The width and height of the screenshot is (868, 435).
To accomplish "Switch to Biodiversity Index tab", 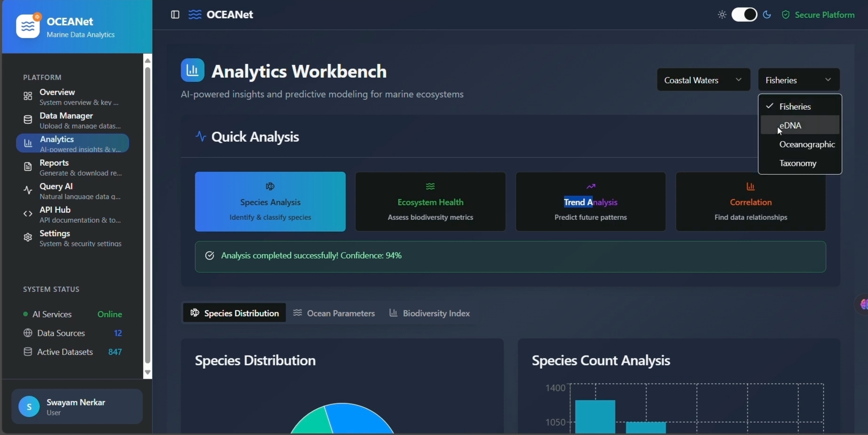I will coord(429,313).
